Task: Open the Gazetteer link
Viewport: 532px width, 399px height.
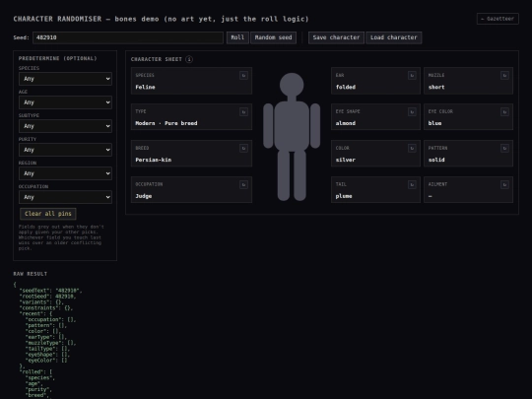Action: (498, 19)
